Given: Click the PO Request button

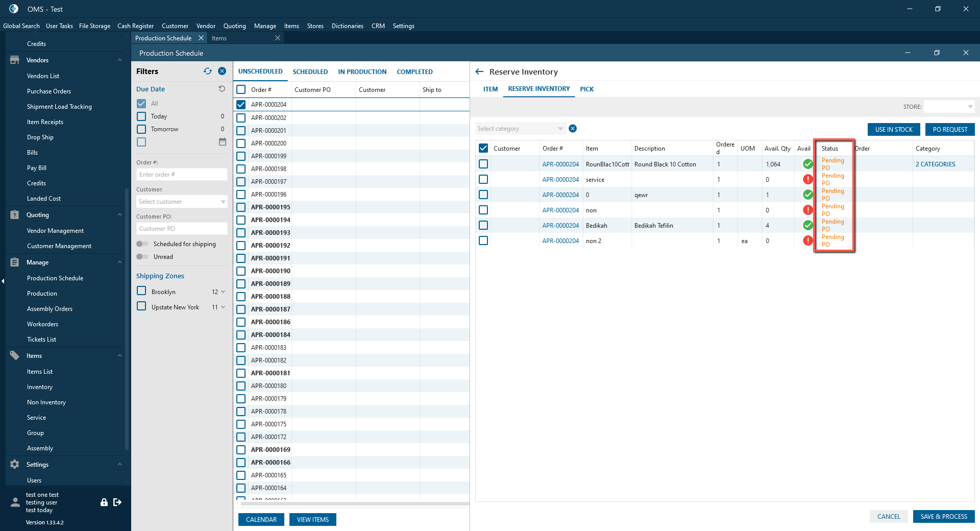Looking at the screenshot, I should [x=949, y=130].
